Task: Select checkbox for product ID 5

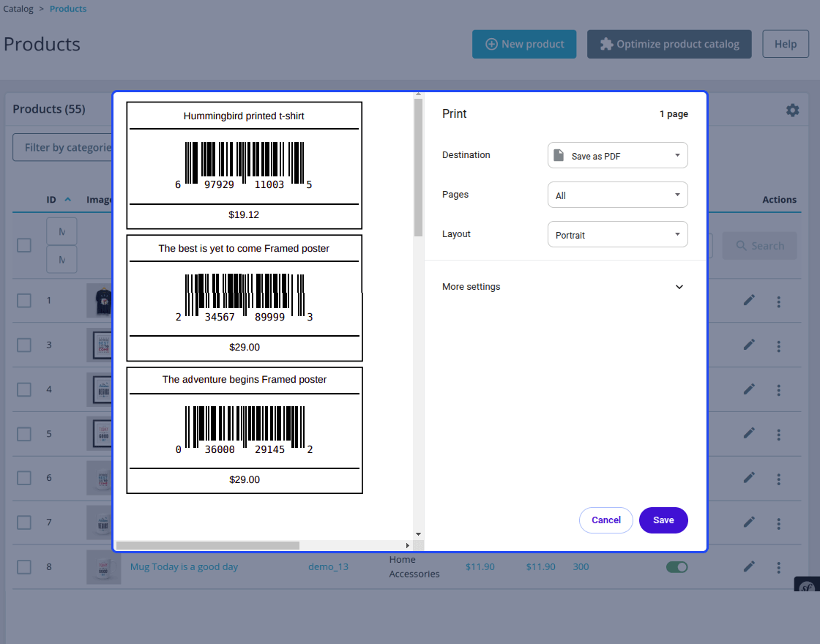Action: [x=24, y=434]
